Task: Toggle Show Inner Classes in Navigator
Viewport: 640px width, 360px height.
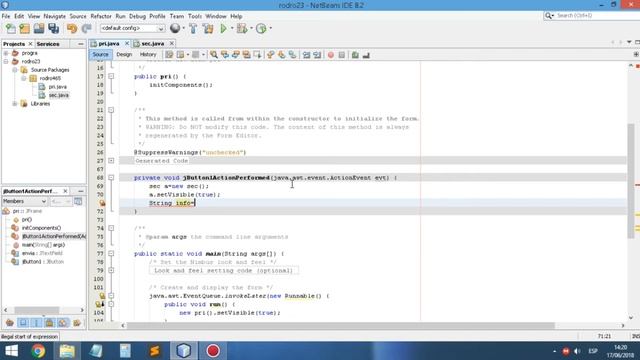Action: point(62,323)
